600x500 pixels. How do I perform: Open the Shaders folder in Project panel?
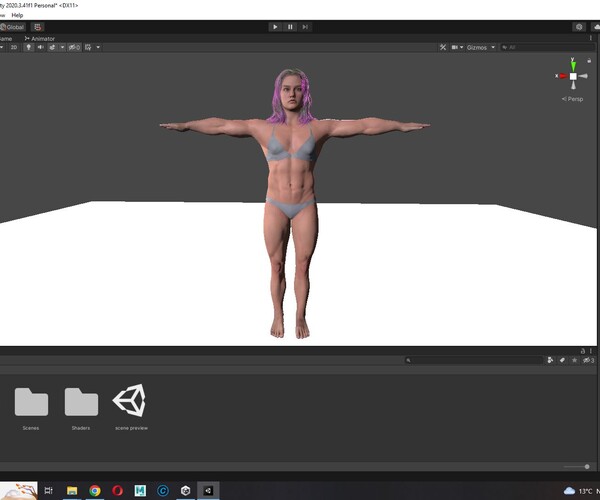81,402
